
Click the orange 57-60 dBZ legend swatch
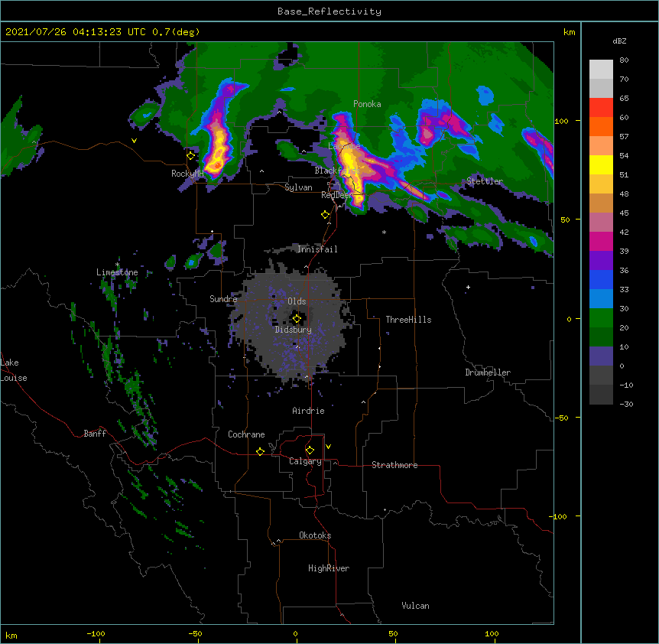pyautogui.click(x=601, y=126)
